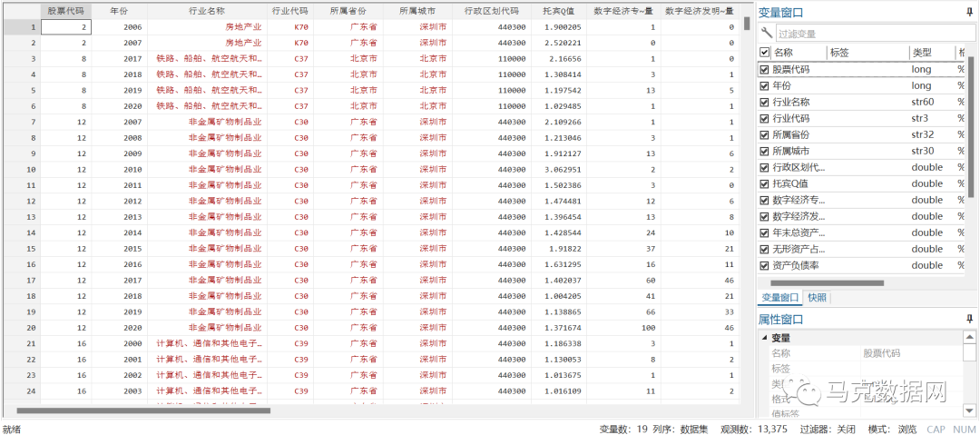Select the K70 cell in the 2007 row

[x=290, y=44]
